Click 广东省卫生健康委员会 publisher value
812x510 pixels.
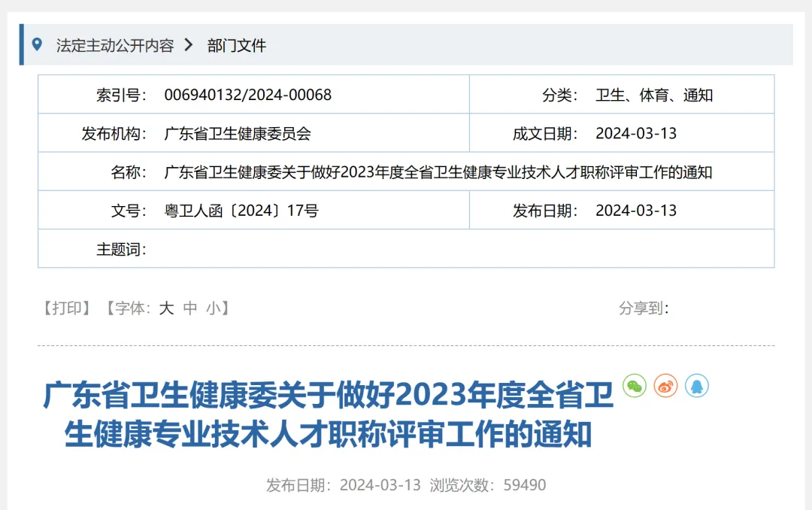[237, 134]
